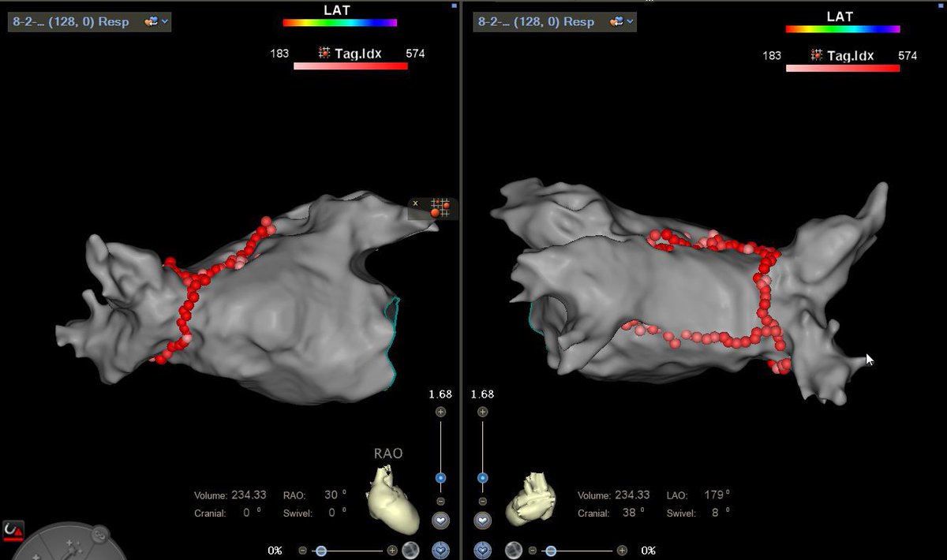Click the 1.68 zoom value in right pane

coord(483,394)
